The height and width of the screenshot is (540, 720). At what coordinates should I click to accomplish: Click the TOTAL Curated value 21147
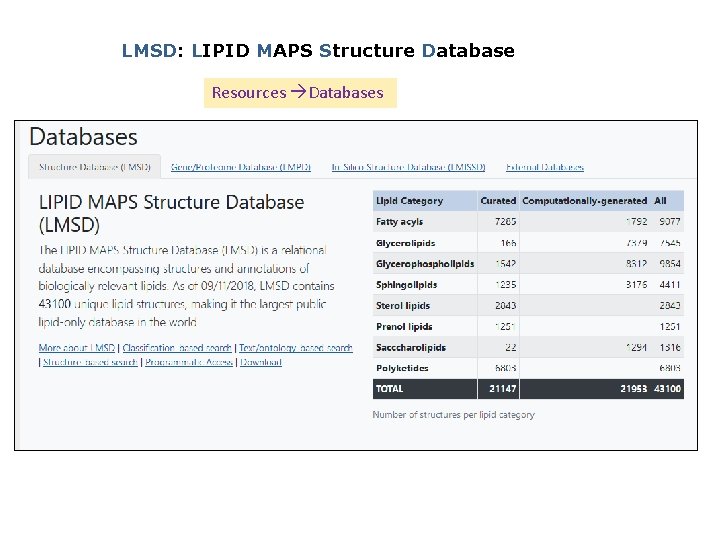coord(503,389)
